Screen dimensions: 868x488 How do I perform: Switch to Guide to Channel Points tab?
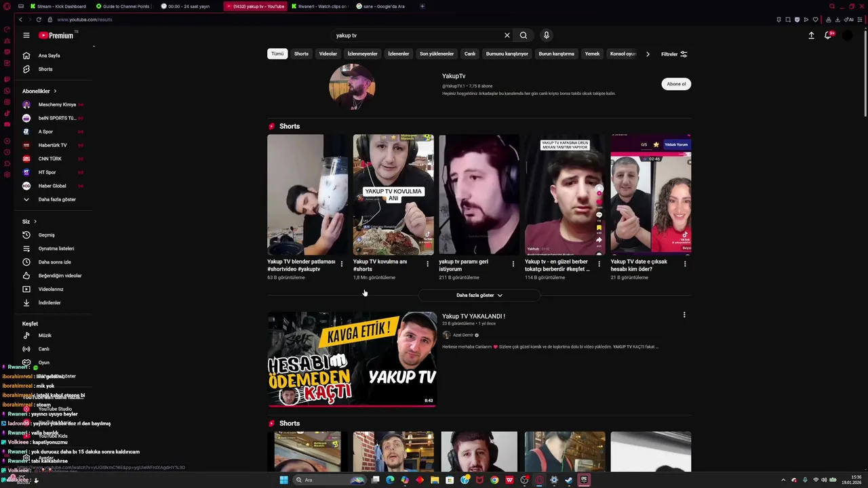tap(124, 6)
